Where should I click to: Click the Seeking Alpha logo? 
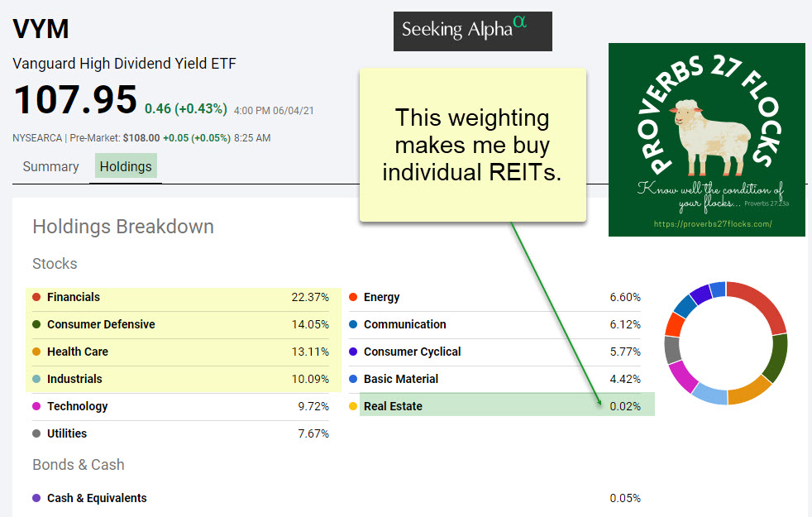pyautogui.click(x=472, y=31)
